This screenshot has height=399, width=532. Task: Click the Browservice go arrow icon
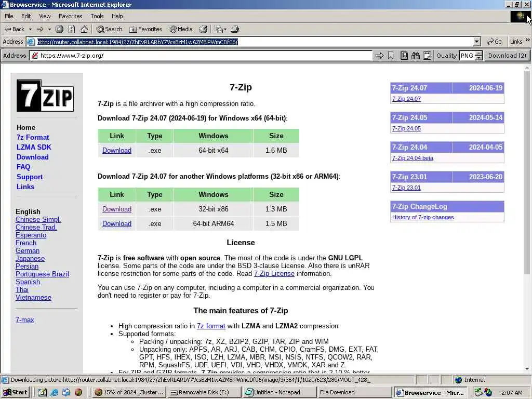379,55
